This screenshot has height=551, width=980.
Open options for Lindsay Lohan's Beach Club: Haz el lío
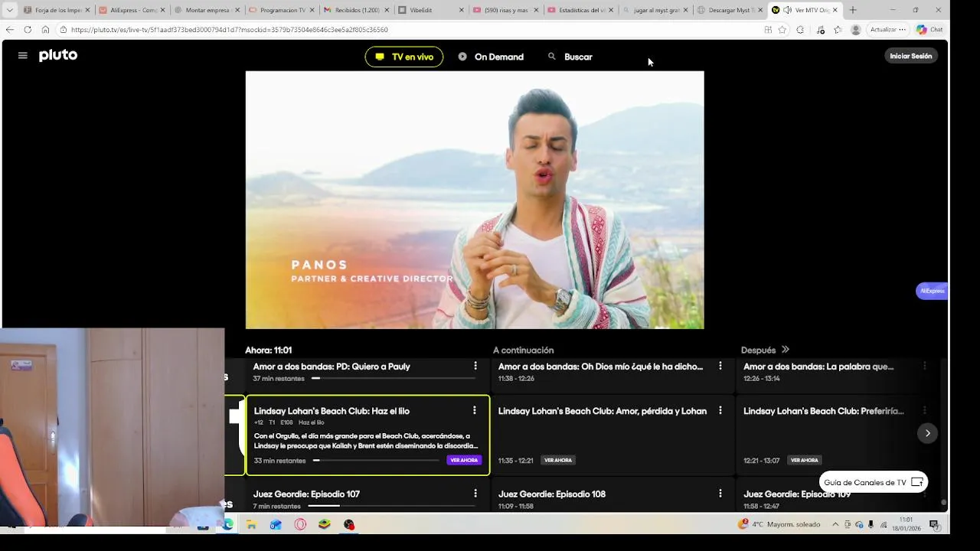point(475,410)
